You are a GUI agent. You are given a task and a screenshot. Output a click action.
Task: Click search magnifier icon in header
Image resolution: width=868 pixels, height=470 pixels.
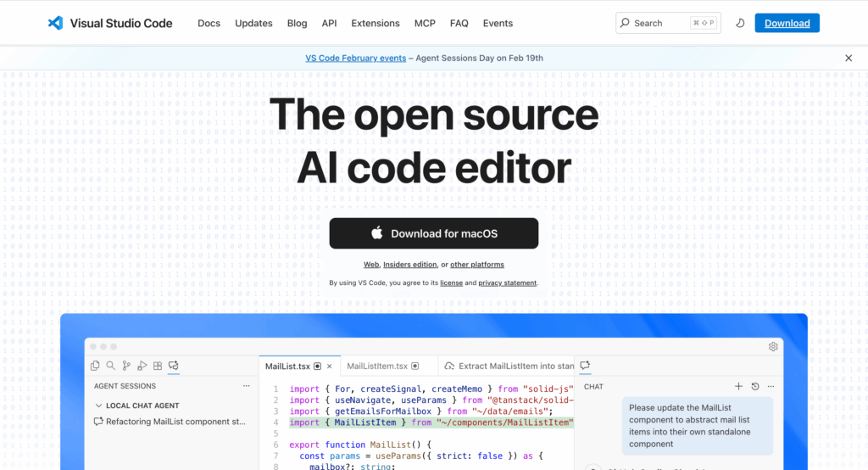coord(625,23)
